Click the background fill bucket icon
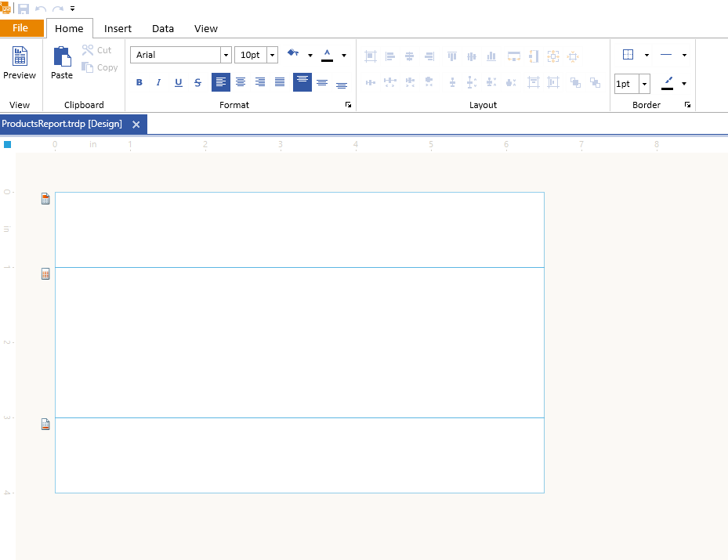This screenshot has height=560, width=728. point(294,54)
